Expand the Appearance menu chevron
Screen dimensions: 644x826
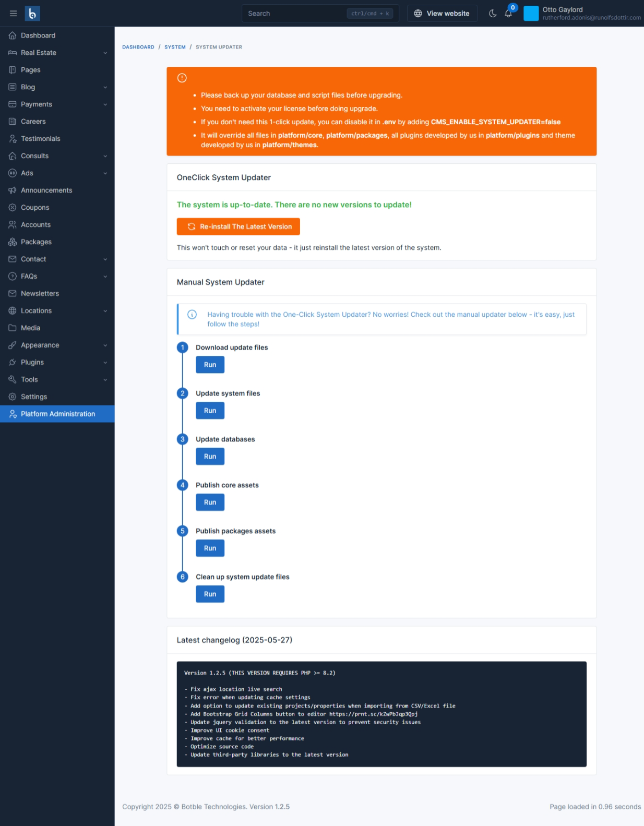[105, 345]
